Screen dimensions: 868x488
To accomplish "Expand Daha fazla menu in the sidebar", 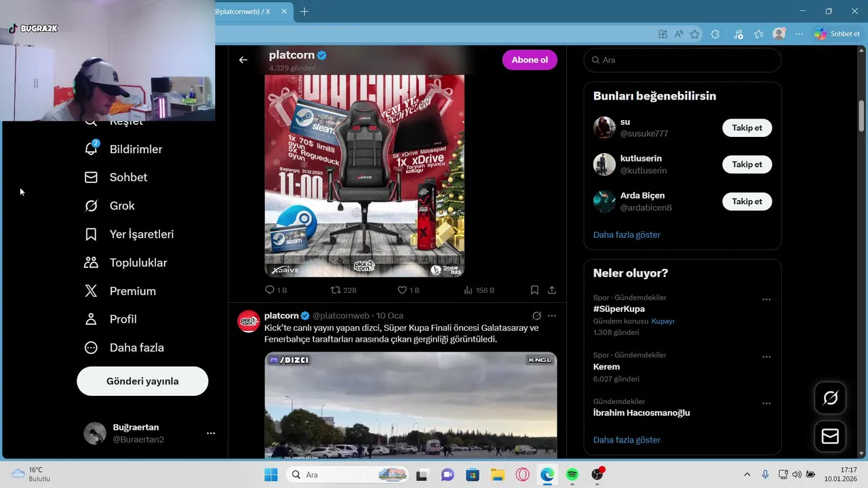I will pyautogui.click(x=123, y=348).
